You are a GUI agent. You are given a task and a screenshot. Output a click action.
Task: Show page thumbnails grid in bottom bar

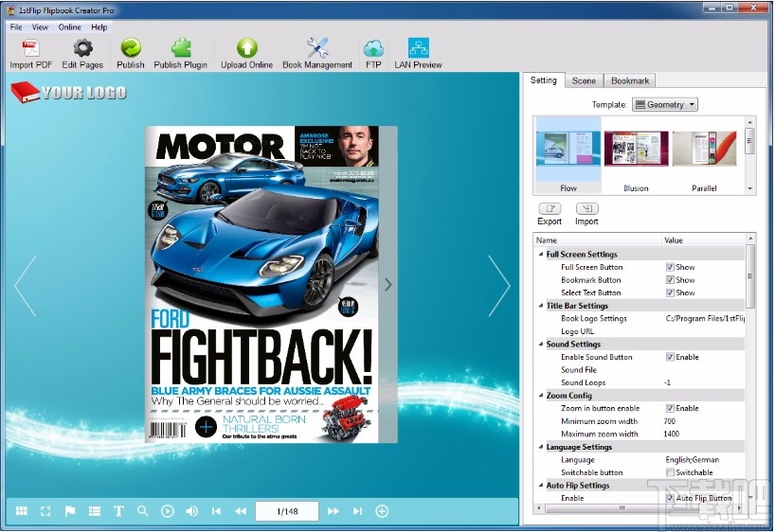(22, 511)
